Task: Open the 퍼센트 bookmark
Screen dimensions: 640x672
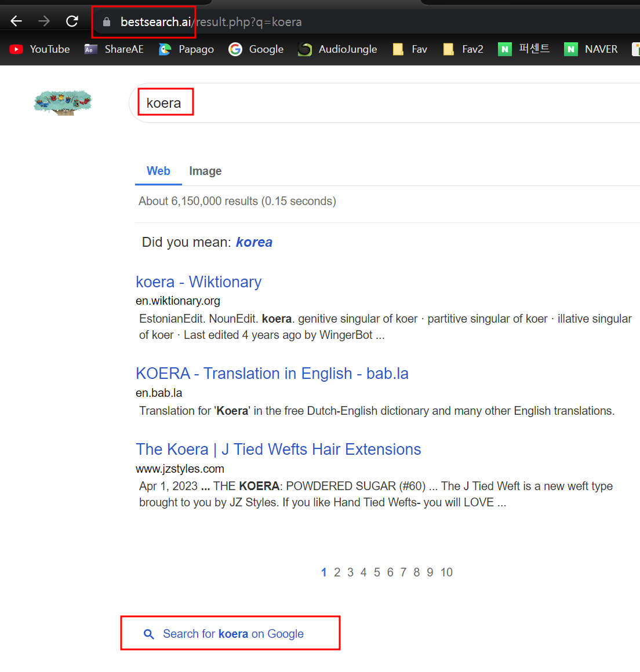Action: click(523, 49)
